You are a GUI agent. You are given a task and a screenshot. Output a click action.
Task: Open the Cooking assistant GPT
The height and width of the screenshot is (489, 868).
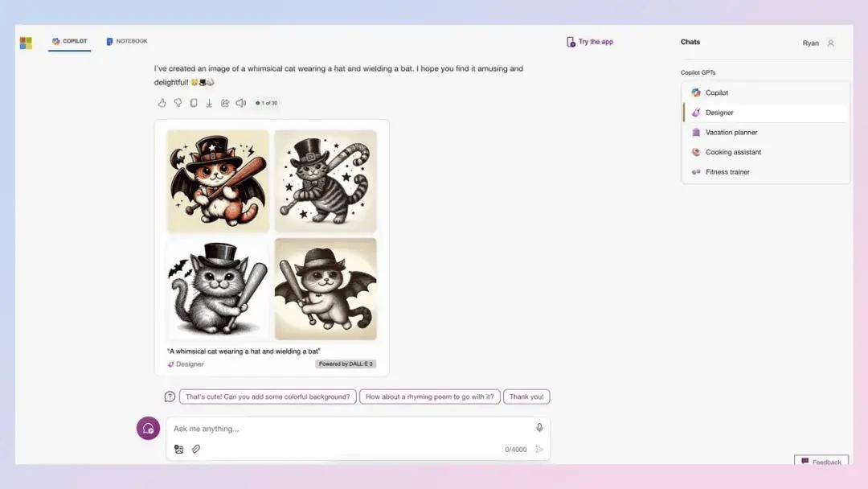pos(732,152)
